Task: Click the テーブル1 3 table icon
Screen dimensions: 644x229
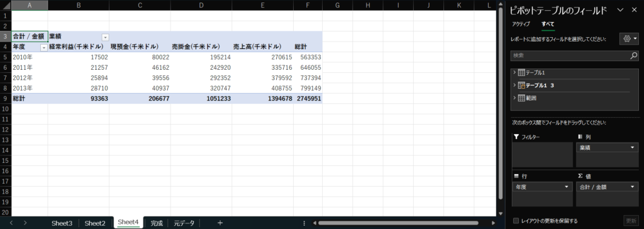Action: (x=521, y=86)
